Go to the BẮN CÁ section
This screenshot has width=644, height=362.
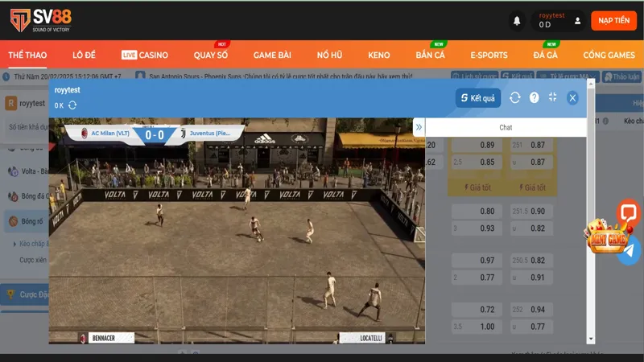(x=430, y=55)
